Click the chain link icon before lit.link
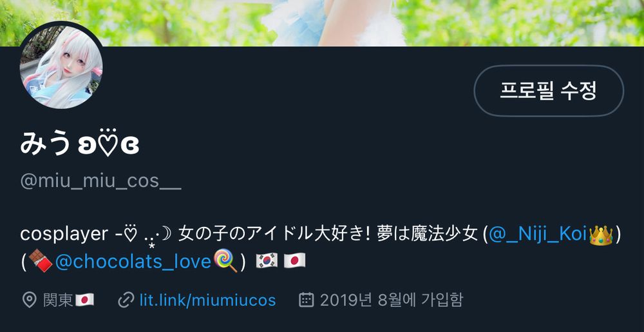Viewport: 644px width, 332px height. click(126, 300)
